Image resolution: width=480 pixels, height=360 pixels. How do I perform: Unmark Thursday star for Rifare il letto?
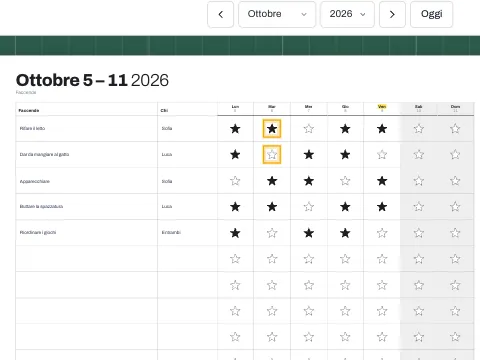(345, 129)
